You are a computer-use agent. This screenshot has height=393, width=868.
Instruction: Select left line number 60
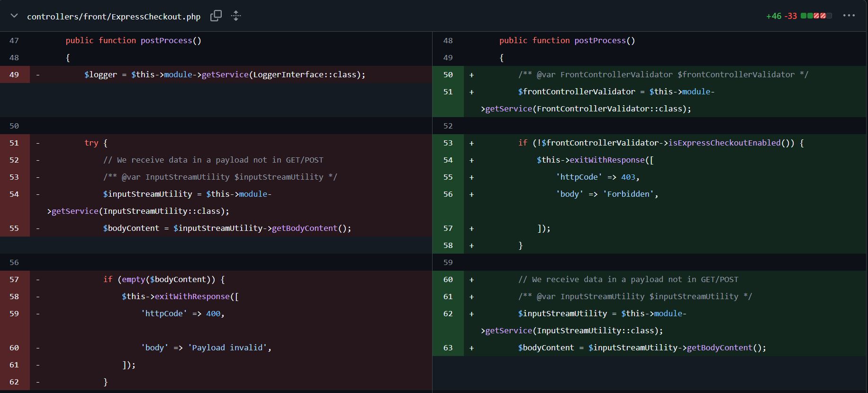(14, 347)
